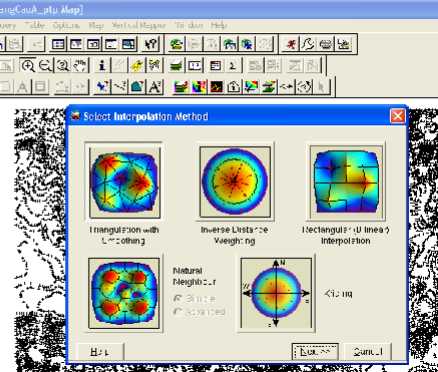Choose Kriging compass method thumbnail

[276, 293]
